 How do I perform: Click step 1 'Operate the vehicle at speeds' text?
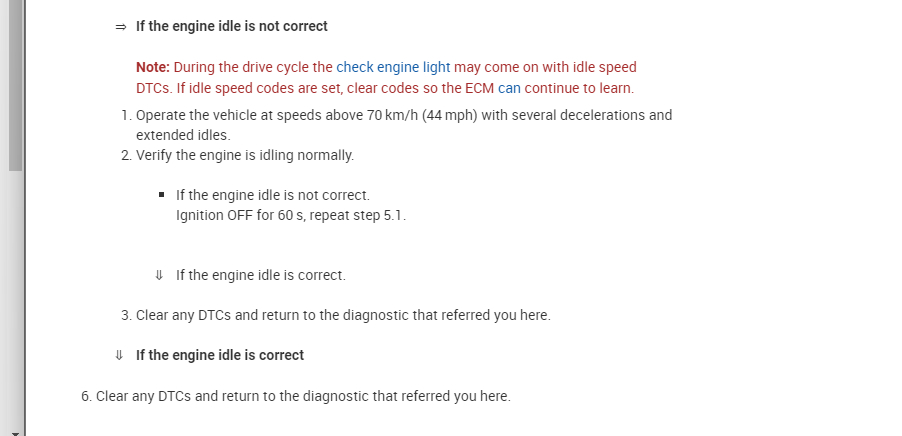[250, 115]
